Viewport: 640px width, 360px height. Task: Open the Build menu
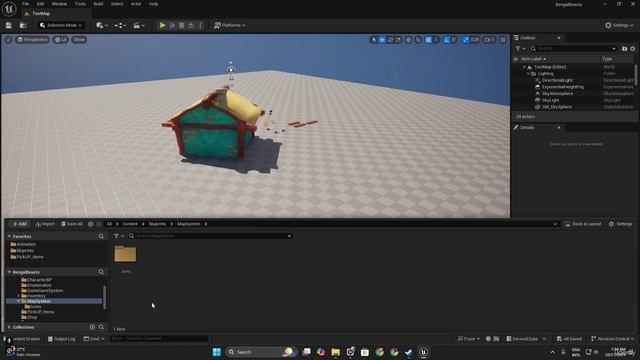(x=98, y=4)
